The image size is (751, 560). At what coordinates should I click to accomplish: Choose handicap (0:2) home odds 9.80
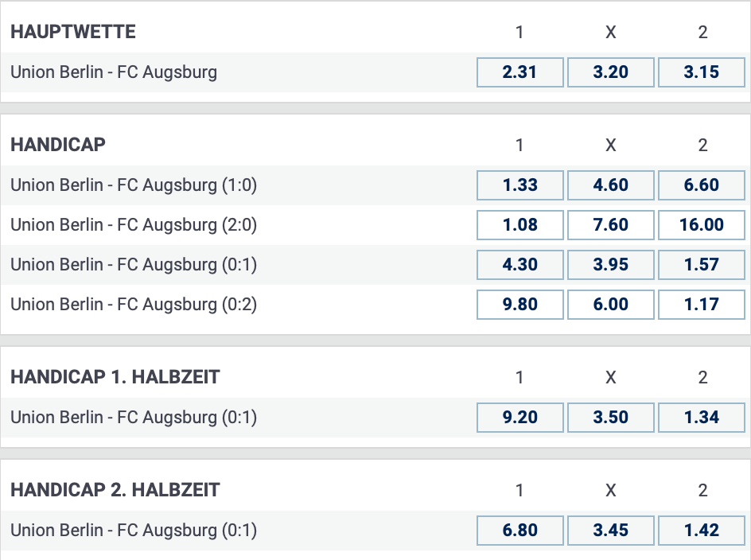point(520,305)
